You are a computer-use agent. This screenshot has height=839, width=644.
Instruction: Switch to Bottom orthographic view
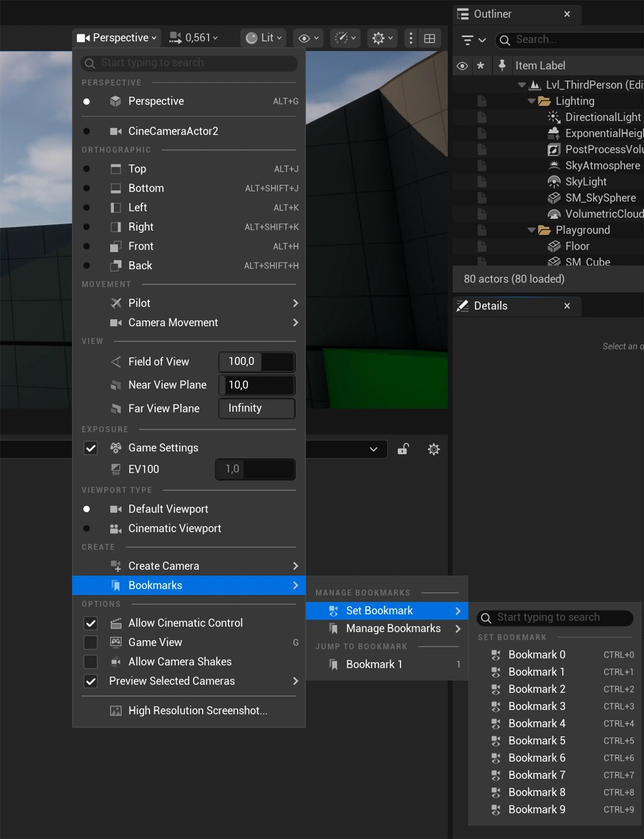point(189,188)
